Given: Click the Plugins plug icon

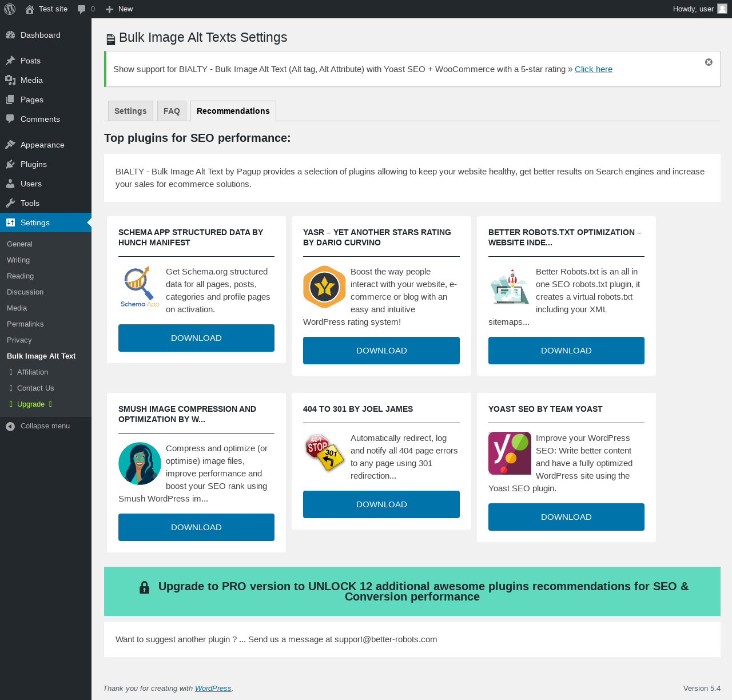Looking at the screenshot, I should pyautogui.click(x=10, y=164).
